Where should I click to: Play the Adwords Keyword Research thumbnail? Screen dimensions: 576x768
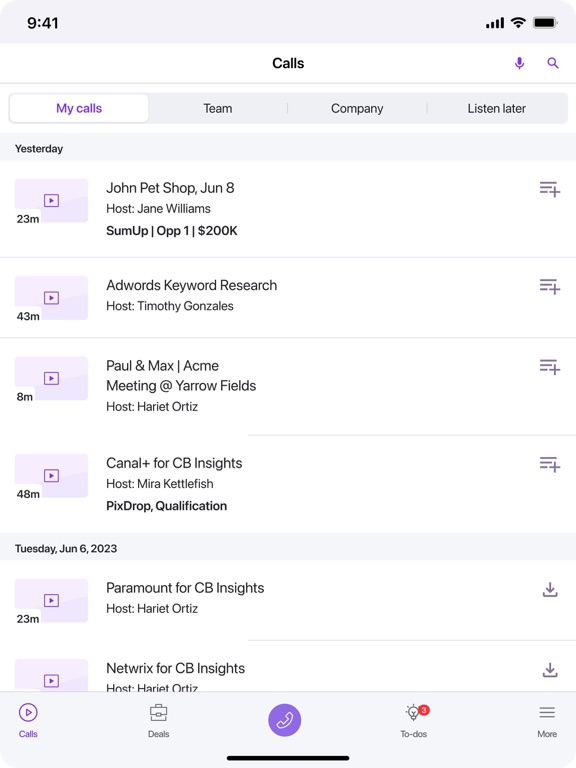[x=51, y=298]
